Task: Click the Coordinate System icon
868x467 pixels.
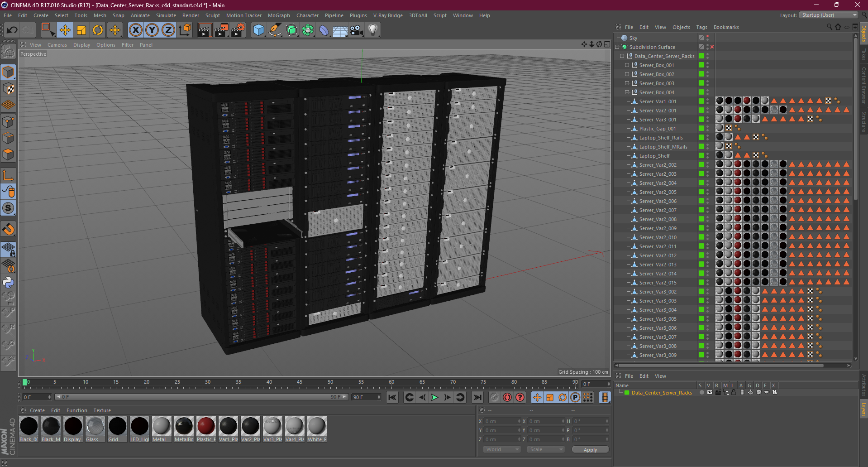Action: [185, 30]
